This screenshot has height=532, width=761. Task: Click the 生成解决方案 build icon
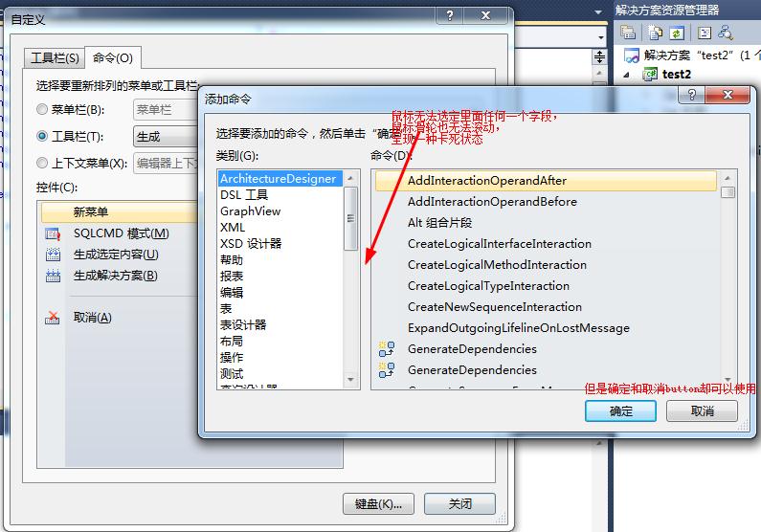pyautogui.click(x=53, y=276)
